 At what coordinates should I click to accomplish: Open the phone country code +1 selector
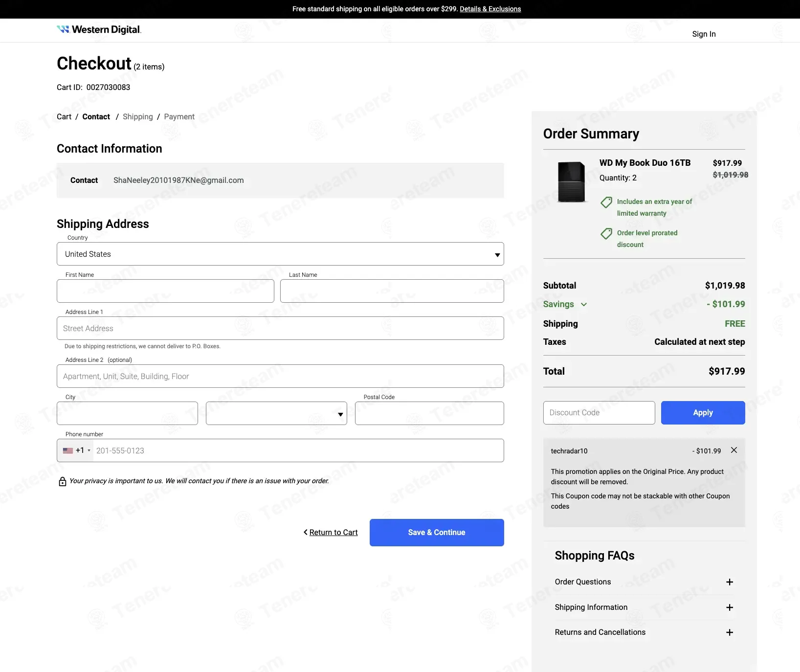76,450
